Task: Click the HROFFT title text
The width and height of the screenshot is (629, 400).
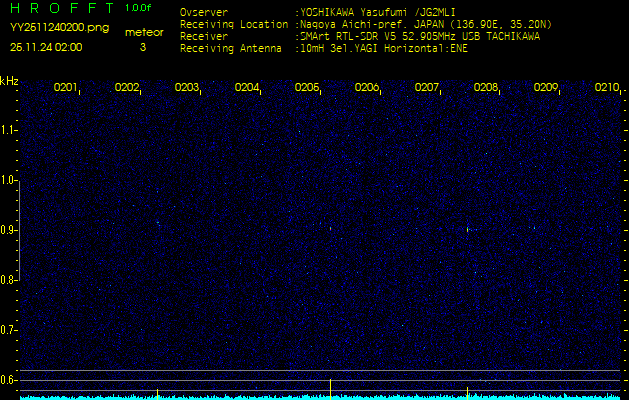Action: coord(62,8)
